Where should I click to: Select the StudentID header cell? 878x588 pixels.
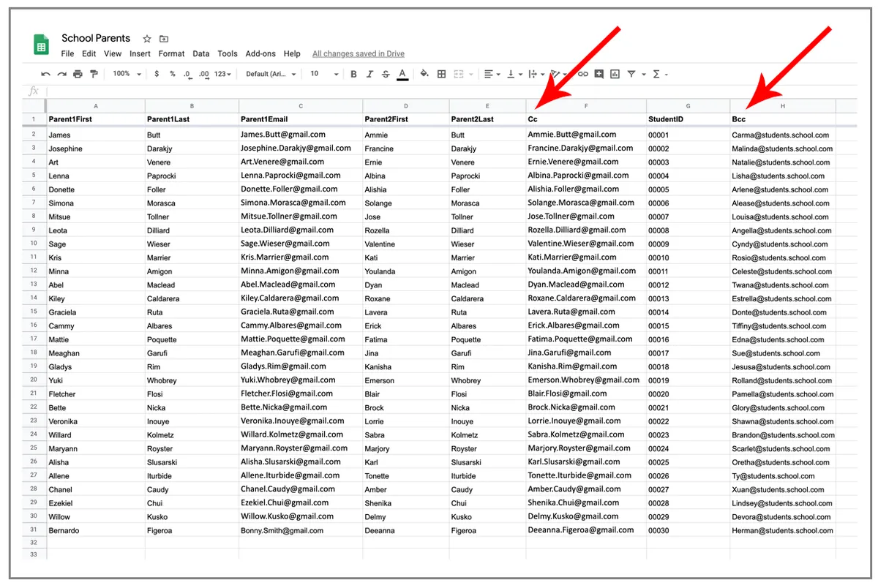coord(688,119)
